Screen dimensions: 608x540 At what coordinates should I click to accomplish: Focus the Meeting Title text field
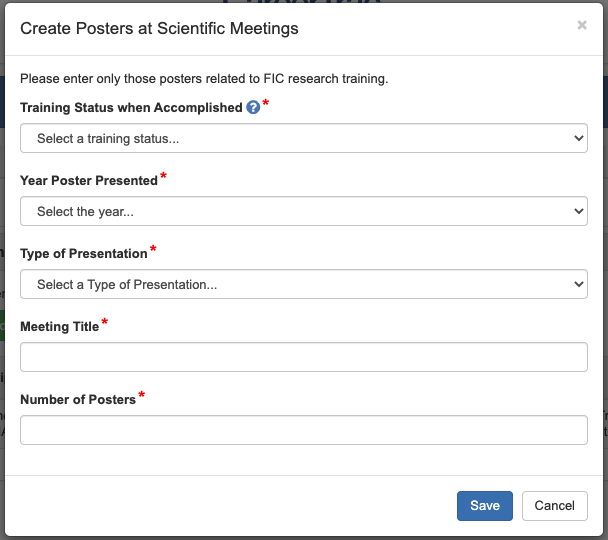tap(303, 357)
